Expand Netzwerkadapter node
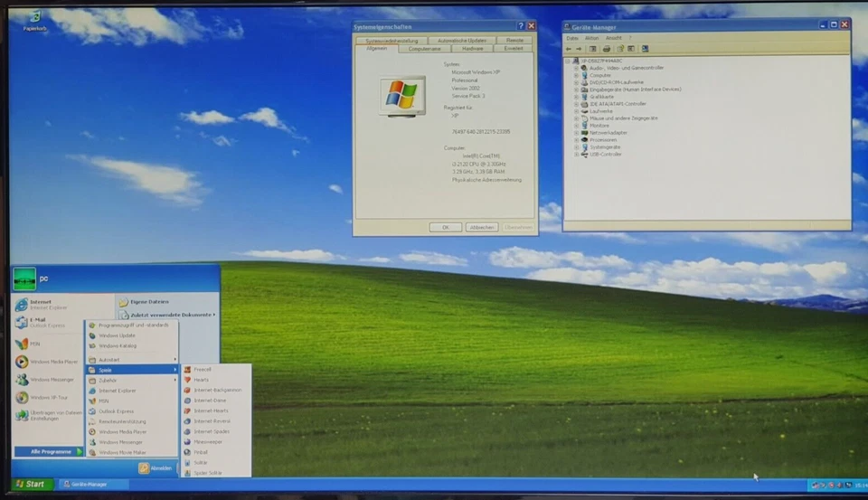 tap(576, 133)
